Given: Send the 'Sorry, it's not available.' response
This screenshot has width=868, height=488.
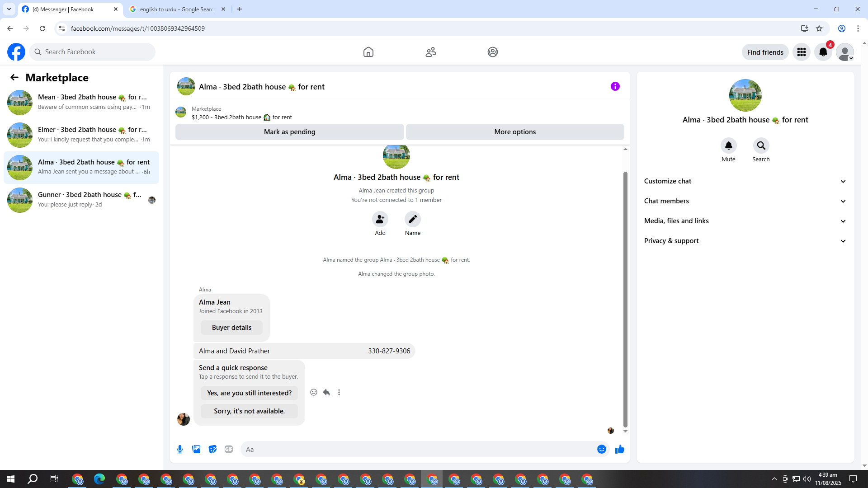Looking at the screenshot, I should pyautogui.click(x=249, y=411).
